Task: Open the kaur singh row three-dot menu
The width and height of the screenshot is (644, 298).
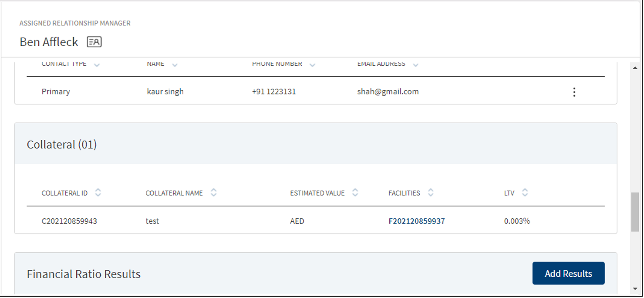Action: [x=574, y=92]
